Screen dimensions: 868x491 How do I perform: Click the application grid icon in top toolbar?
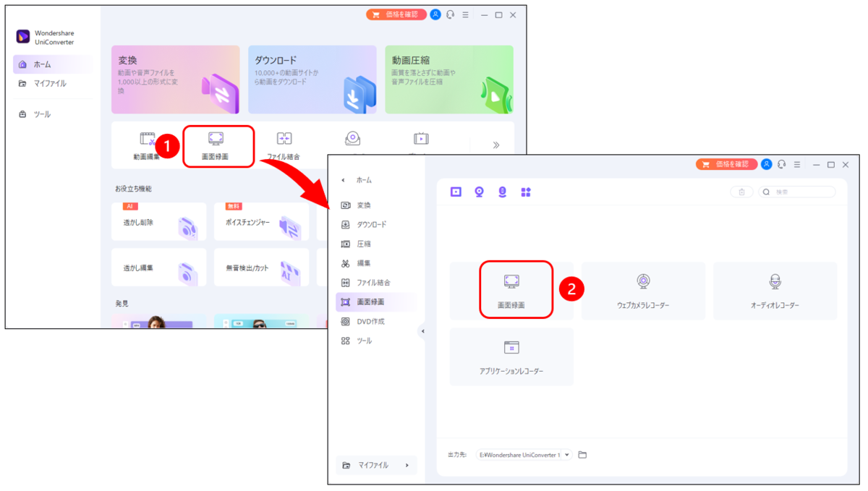(526, 192)
